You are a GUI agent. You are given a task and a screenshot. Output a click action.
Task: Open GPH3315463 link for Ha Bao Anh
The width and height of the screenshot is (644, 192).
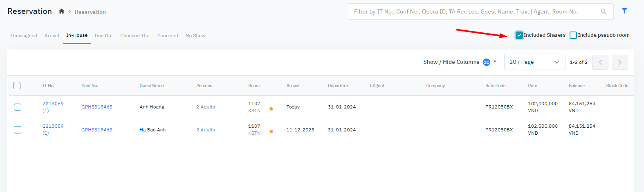(97, 130)
